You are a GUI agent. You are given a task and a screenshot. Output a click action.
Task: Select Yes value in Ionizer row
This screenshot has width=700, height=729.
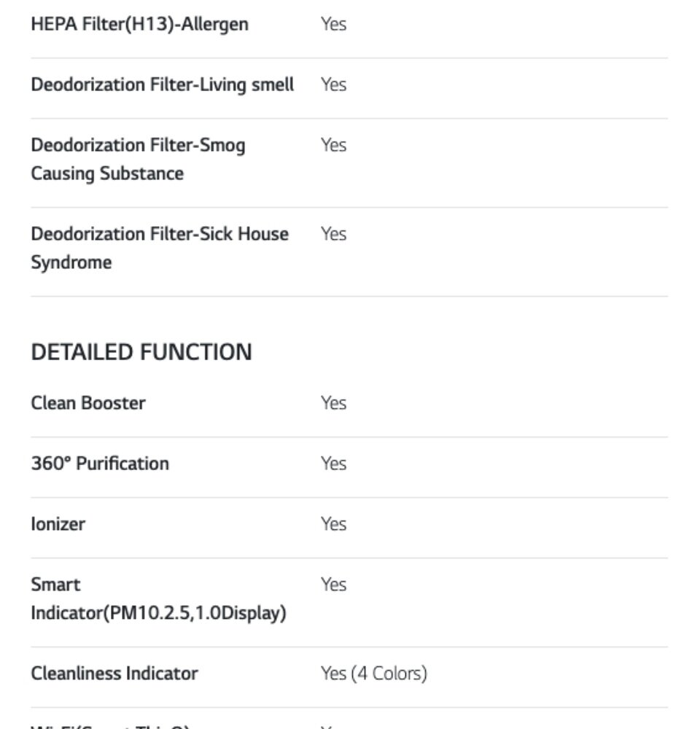[x=333, y=524]
